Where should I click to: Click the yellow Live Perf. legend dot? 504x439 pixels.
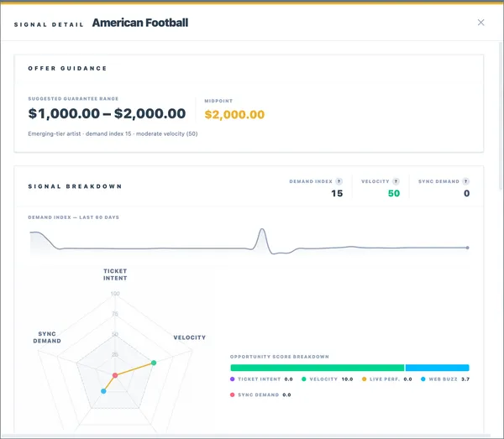(x=365, y=379)
